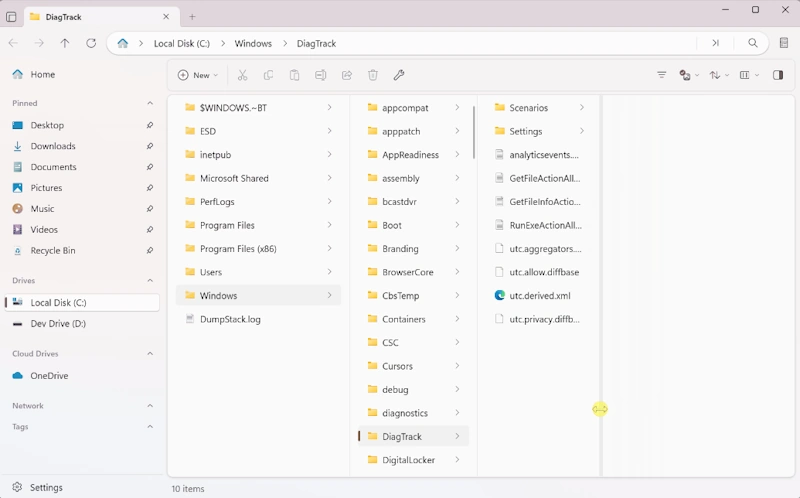
Task: Collapse the Drives section
Action: (x=150, y=281)
